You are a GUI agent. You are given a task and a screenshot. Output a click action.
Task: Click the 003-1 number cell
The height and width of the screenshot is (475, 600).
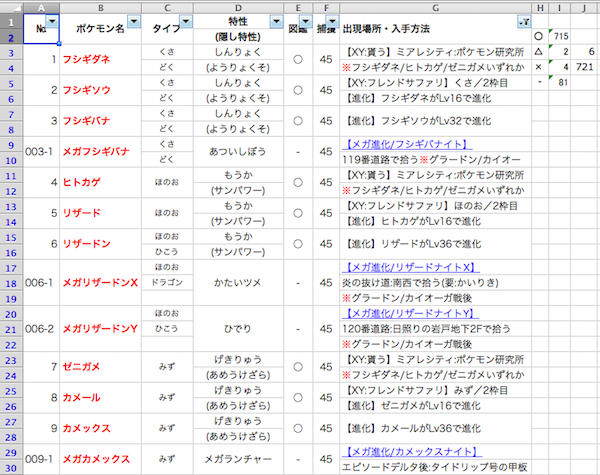[41, 152]
